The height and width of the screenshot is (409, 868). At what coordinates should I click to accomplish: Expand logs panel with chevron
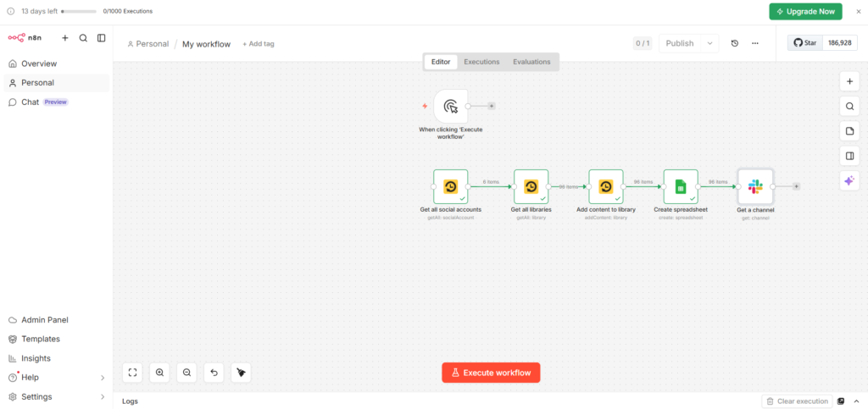pos(856,401)
